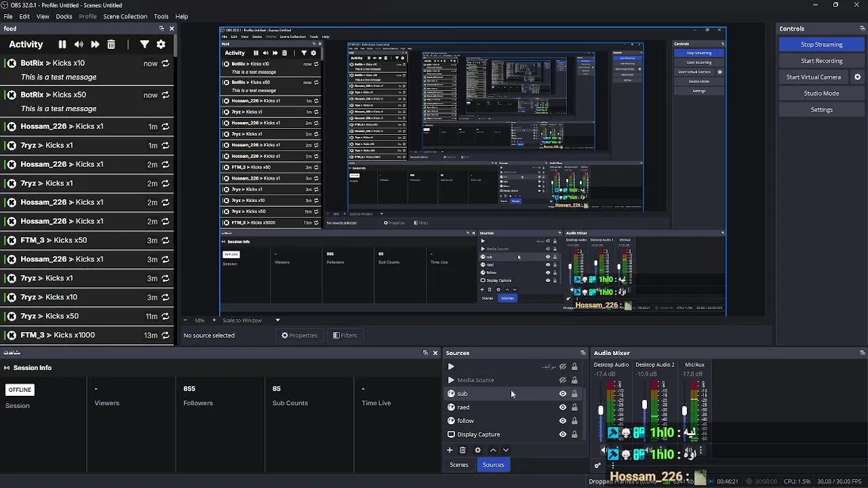
Task: Hide the raed source with its eye
Action: tap(563, 407)
